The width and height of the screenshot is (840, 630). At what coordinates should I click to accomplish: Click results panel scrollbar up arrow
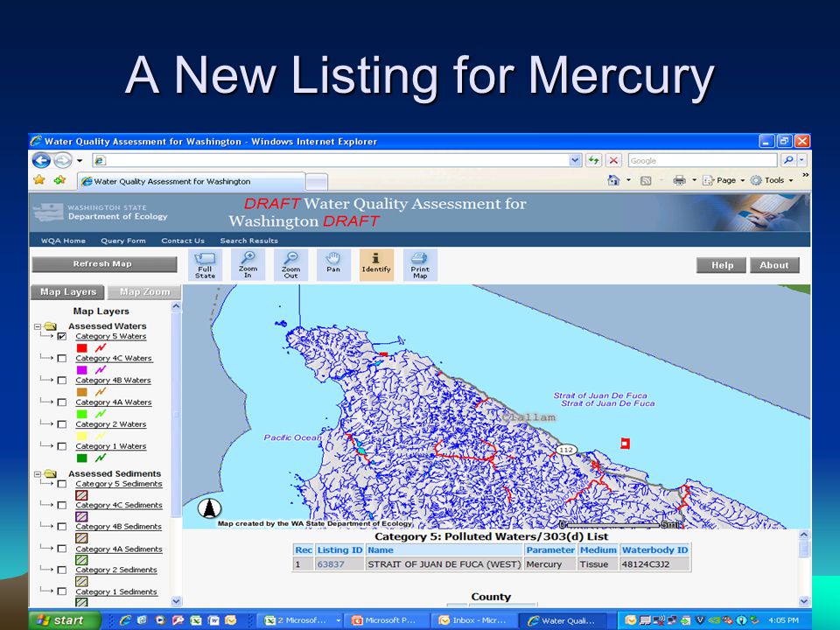[803, 535]
